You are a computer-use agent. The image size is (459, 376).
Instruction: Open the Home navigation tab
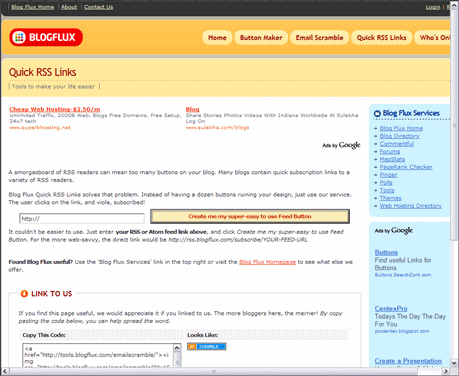tap(217, 38)
